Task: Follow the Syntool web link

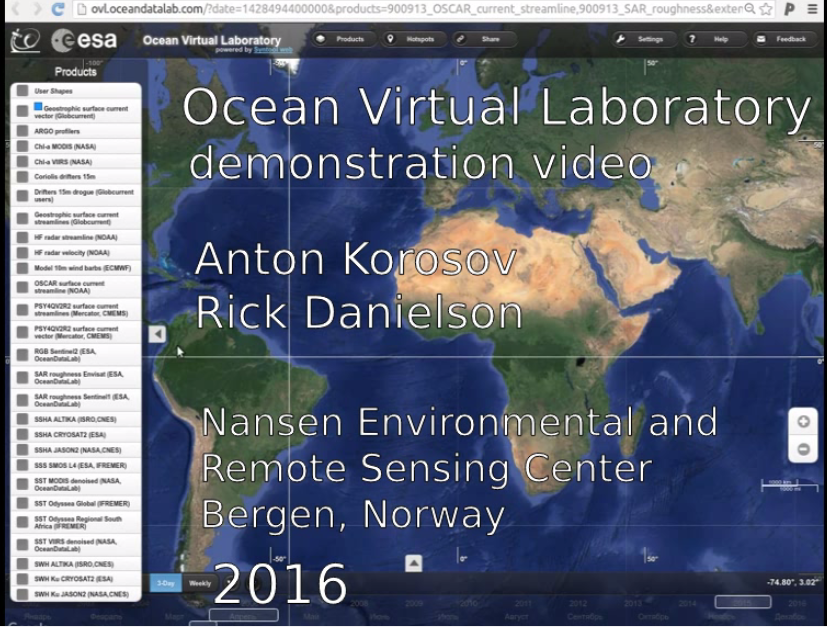Action: click(273, 50)
